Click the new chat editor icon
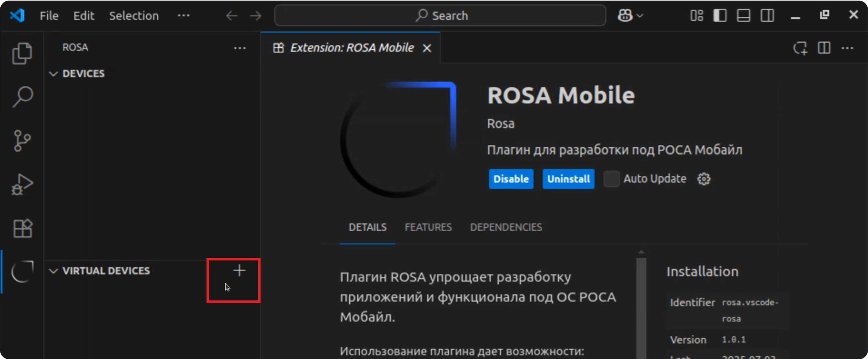868x359 pixels. 800,48
